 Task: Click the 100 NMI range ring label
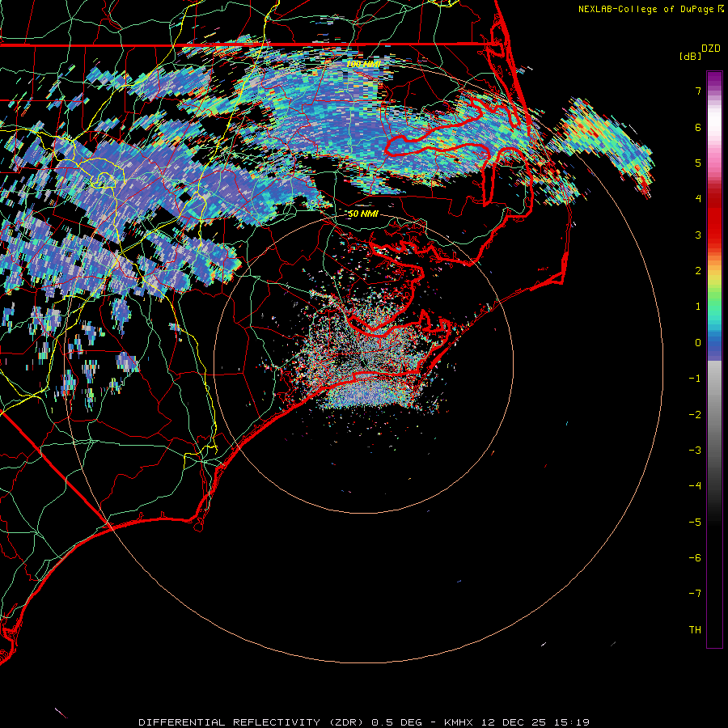pos(363,64)
